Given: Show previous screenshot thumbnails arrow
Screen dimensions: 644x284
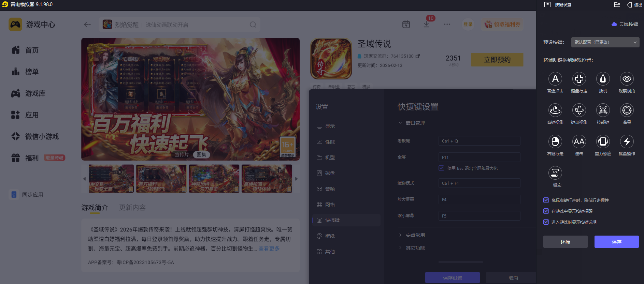Looking at the screenshot, I should tap(85, 179).
